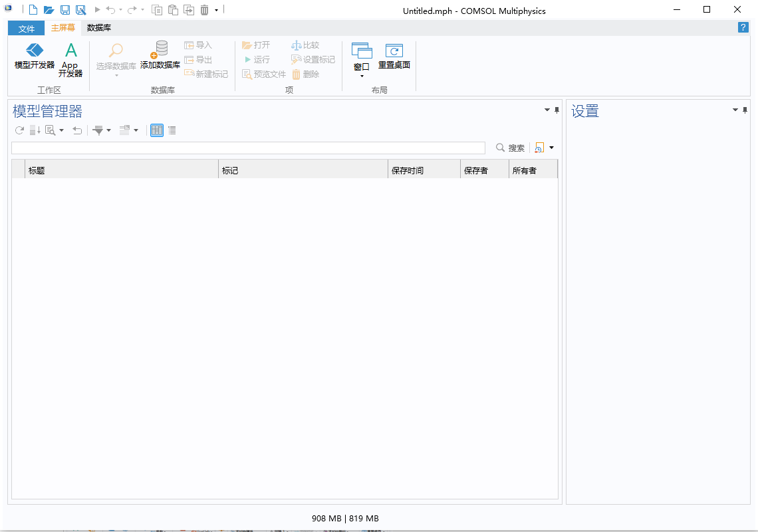Open the dropdown arrow next to search history icon

[551, 148]
